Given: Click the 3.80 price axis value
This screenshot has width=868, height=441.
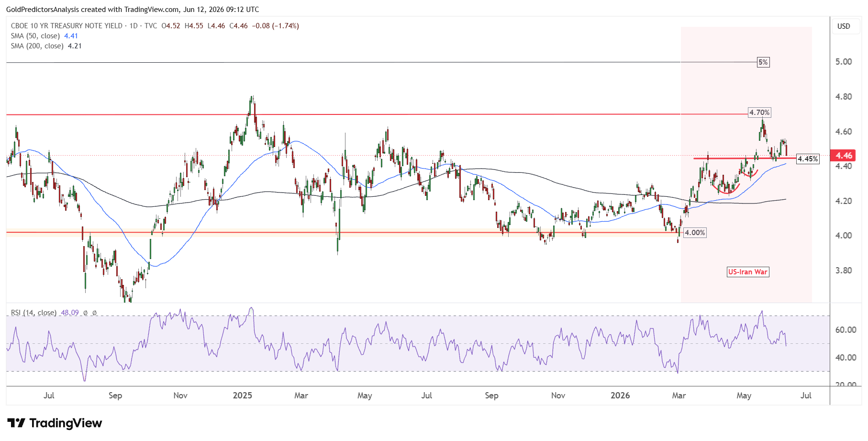Looking at the screenshot, I should click(x=844, y=271).
